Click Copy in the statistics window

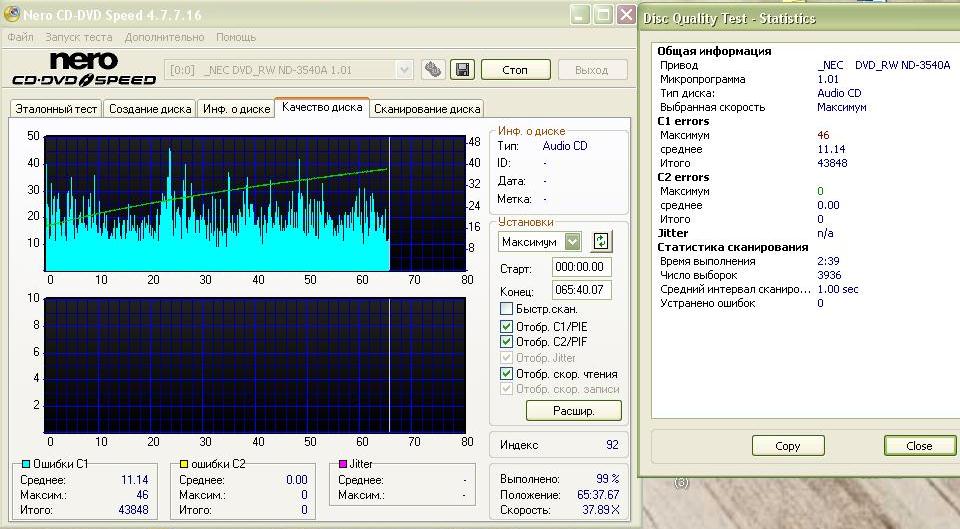click(x=787, y=446)
